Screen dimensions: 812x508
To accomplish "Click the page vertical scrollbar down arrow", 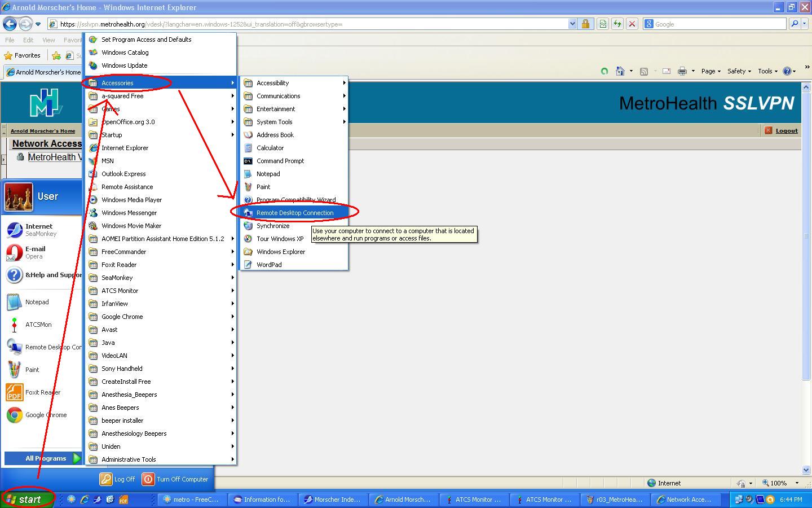I will coord(806,470).
